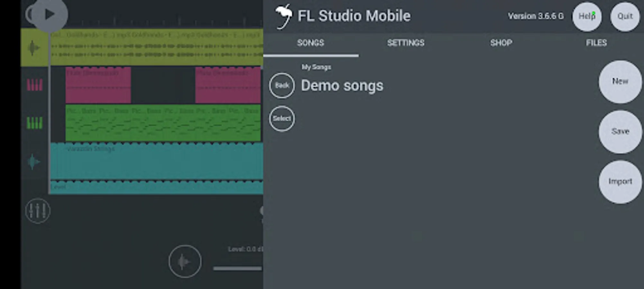Screen dimensions: 644x289
Task: Select the yellow audio clip at the top
Action: click(x=157, y=47)
